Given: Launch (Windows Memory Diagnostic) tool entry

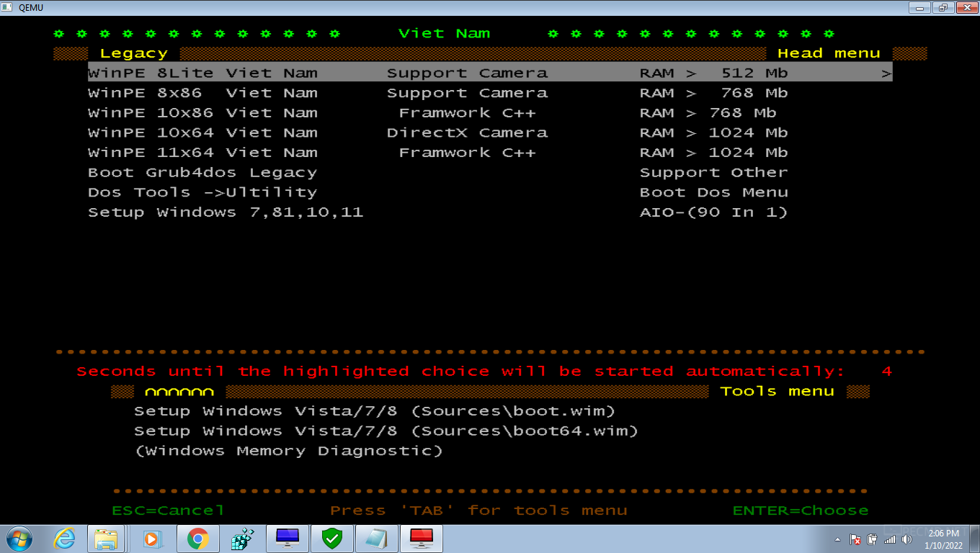Looking at the screenshot, I should 288,451.
